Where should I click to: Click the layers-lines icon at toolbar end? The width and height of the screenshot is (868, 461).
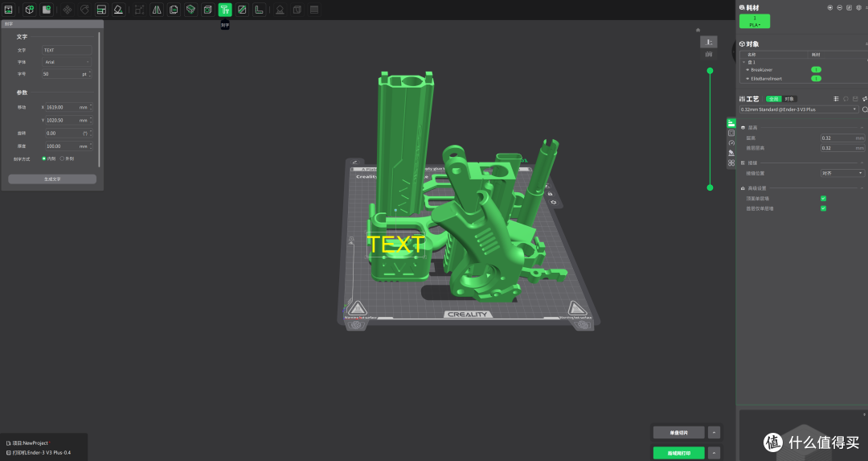pyautogui.click(x=314, y=10)
